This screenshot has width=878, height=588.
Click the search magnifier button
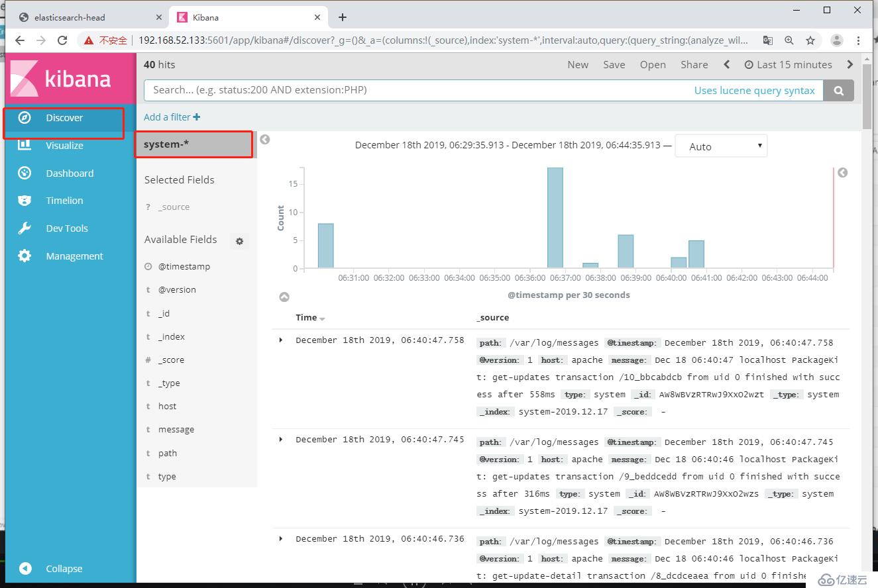tap(839, 91)
